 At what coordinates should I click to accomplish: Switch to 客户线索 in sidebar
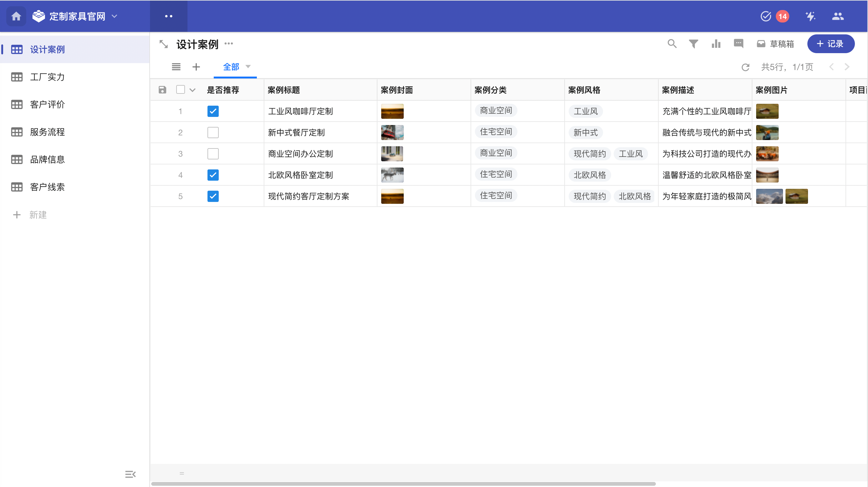[47, 187]
